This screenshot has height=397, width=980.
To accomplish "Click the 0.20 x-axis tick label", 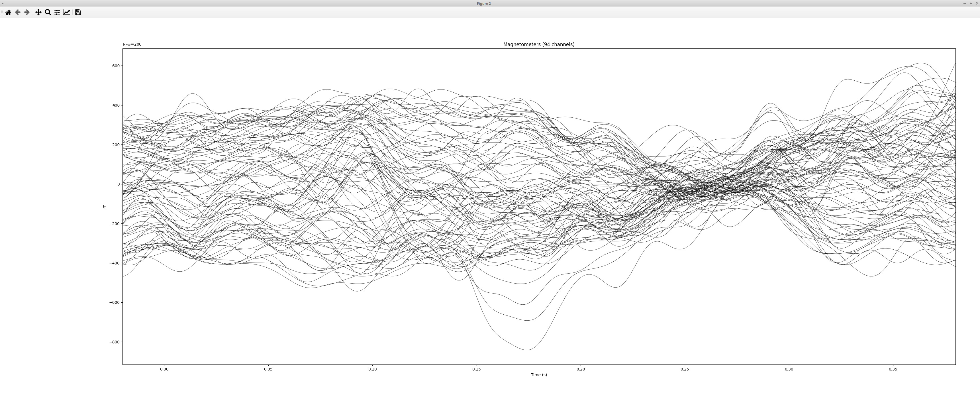I will [x=581, y=369].
